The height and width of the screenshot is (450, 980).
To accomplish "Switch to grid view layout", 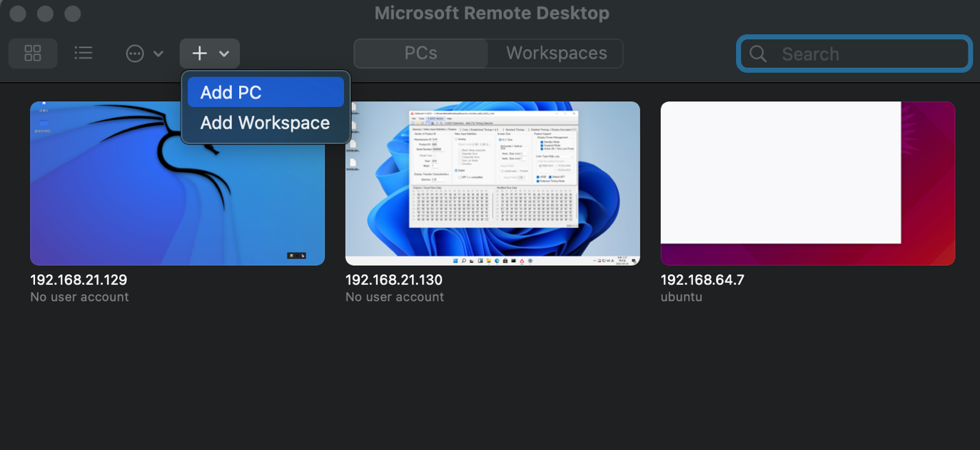I will 33,54.
